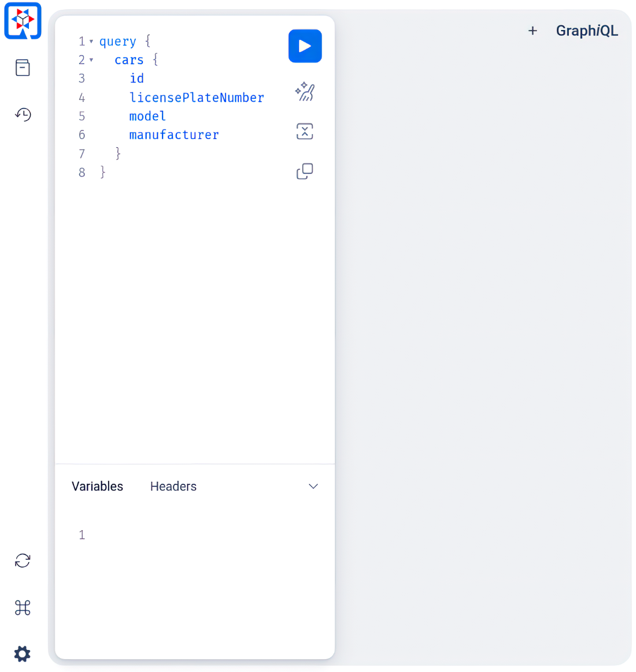This screenshot has height=672, width=636.
Task: Click the manufacturer field on line 6
Action: point(174,135)
